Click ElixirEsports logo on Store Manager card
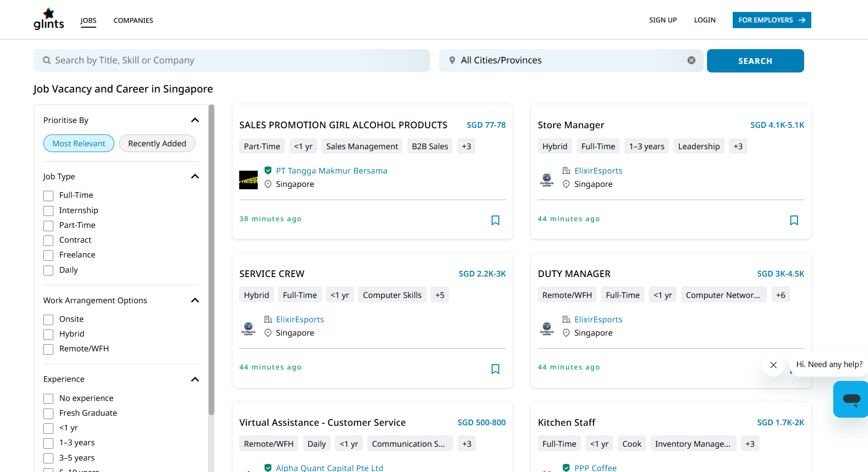This screenshot has width=868, height=472. pos(547,180)
